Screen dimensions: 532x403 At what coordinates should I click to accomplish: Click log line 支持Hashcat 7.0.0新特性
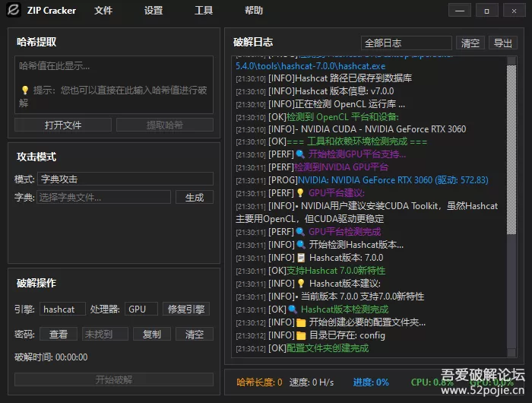tap(310, 271)
